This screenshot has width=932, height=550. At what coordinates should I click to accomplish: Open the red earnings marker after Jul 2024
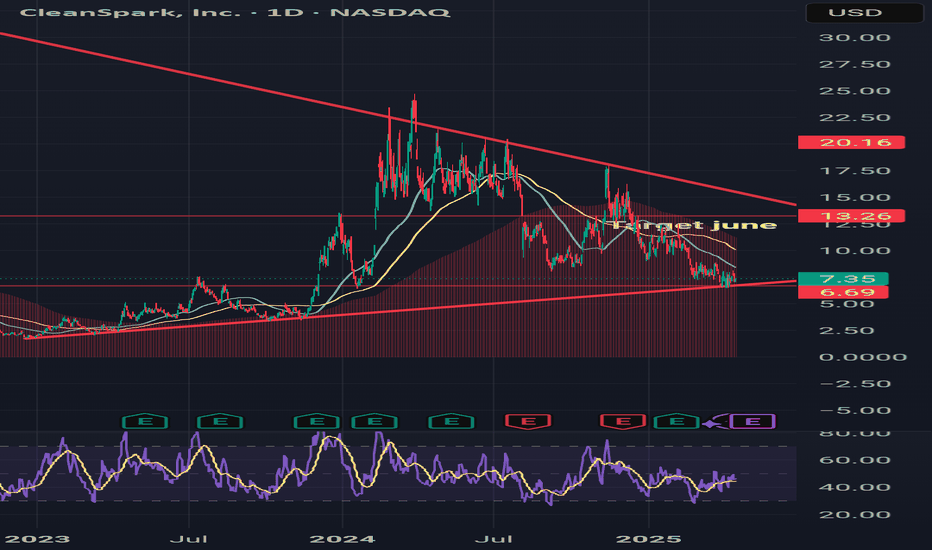click(528, 422)
